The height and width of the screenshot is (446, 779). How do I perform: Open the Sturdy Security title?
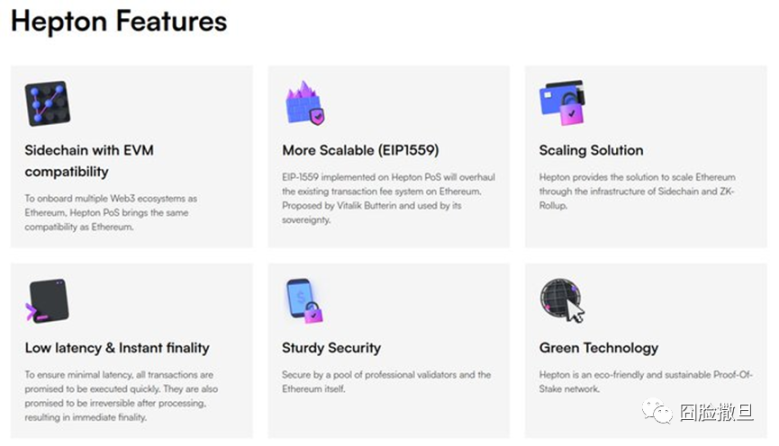coord(331,348)
